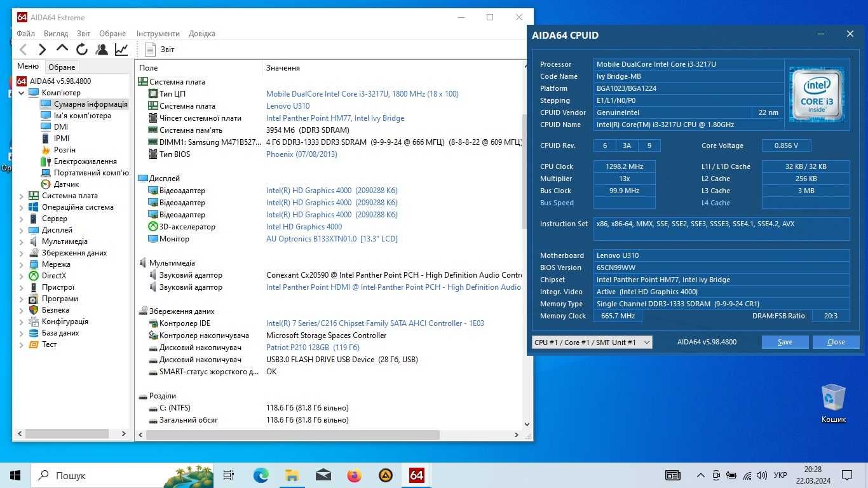This screenshot has width=868, height=488.
Task: Expand the Збереження даних tree node
Action: (21, 253)
